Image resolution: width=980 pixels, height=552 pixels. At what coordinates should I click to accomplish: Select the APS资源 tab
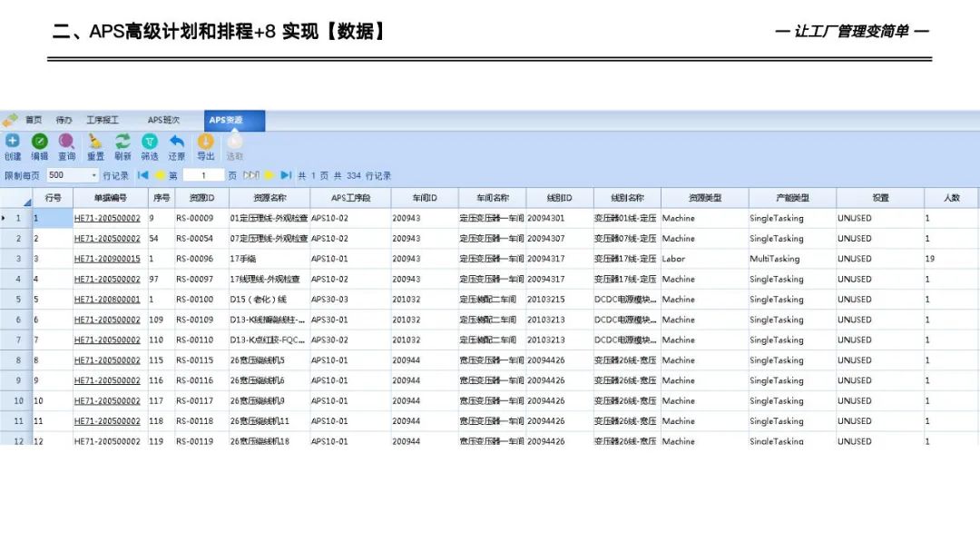[229, 119]
